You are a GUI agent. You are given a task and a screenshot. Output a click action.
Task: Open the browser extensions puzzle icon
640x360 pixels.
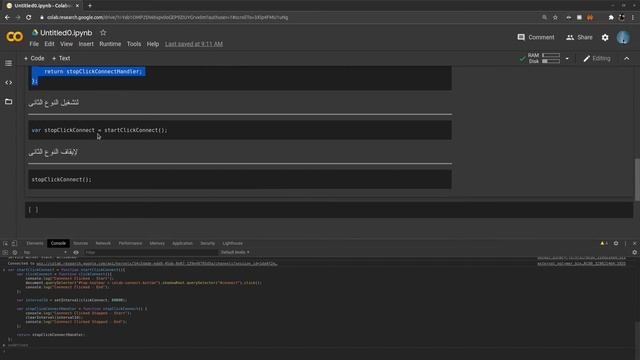pos(611,18)
